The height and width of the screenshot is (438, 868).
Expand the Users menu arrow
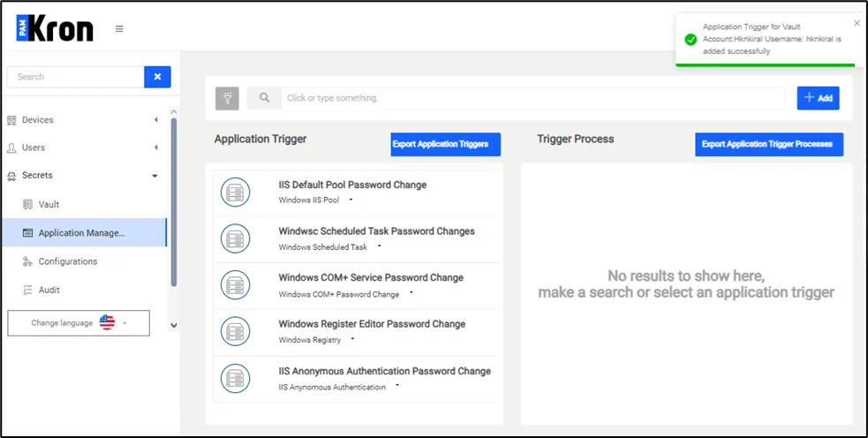[x=155, y=147]
